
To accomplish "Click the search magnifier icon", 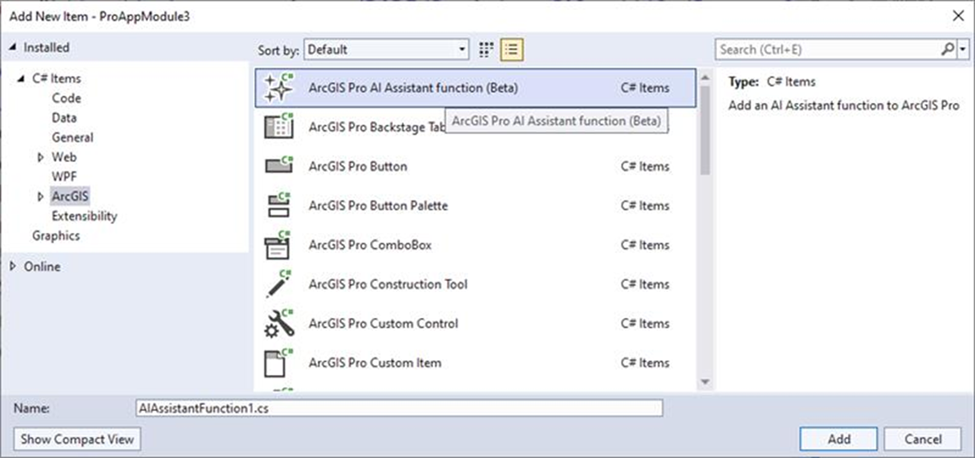I will tap(947, 49).
